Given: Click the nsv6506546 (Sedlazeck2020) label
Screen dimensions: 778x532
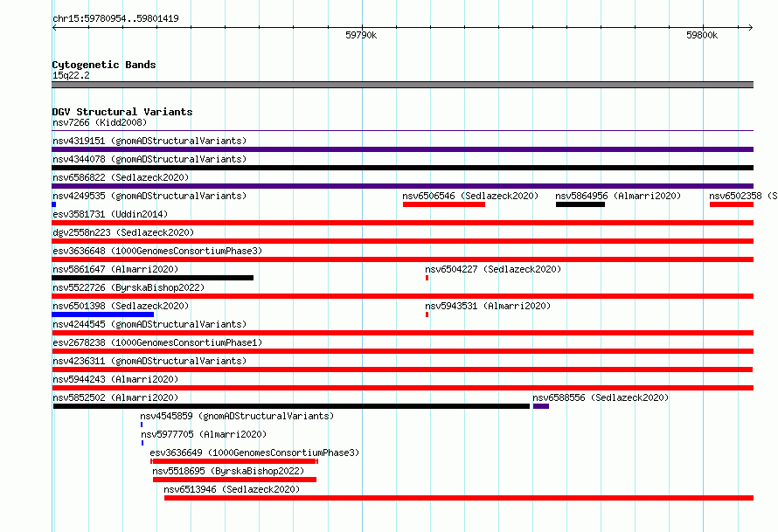Looking at the screenshot, I should click(x=470, y=196).
